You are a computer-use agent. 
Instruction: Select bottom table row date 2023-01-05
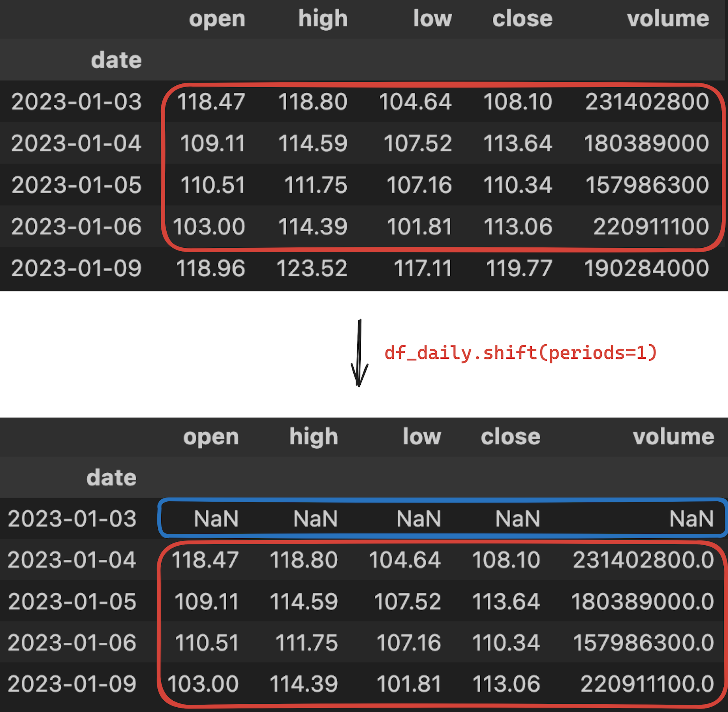(72, 601)
